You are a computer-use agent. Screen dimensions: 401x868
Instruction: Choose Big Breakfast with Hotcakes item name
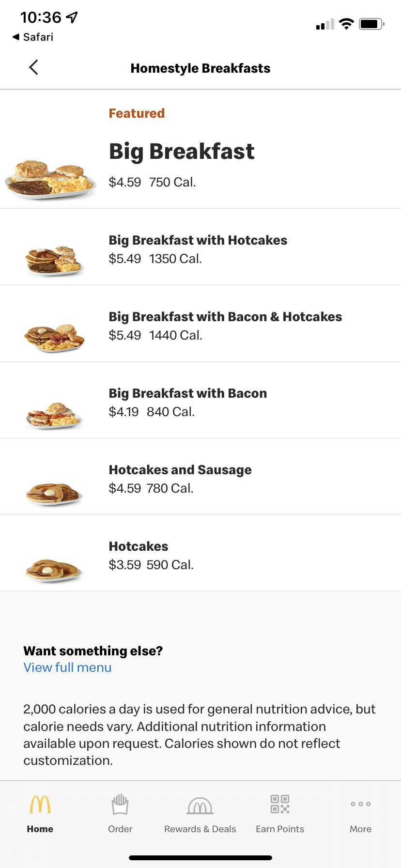(x=198, y=240)
